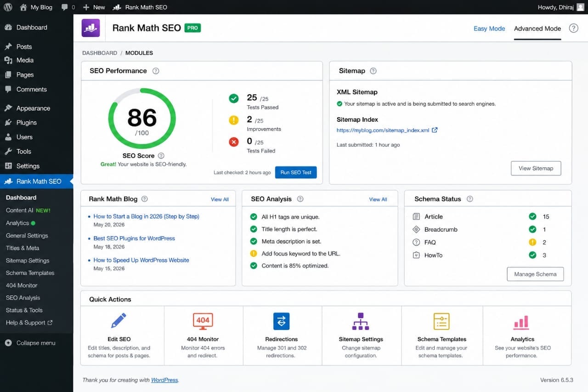This screenshot has width=588, height=392.
Task: Click help icon next to SEO Analysis heading
Action: 300,199
